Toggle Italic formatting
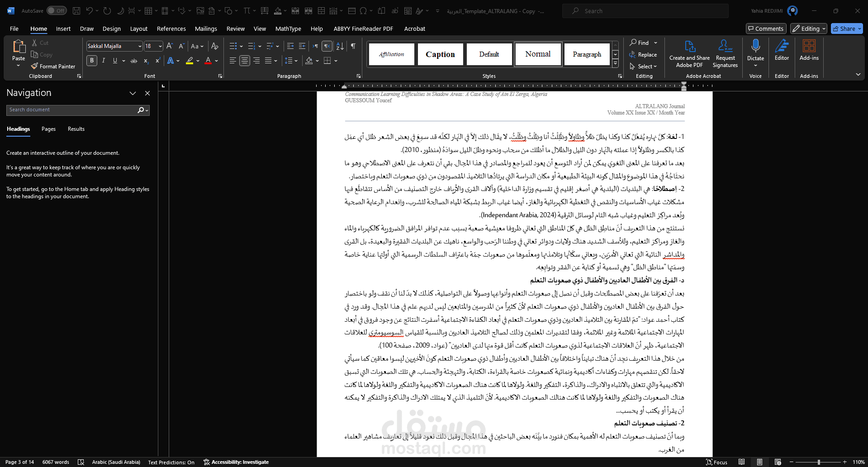The width and height of the screenshot is (868, 467). pos(104,61)
